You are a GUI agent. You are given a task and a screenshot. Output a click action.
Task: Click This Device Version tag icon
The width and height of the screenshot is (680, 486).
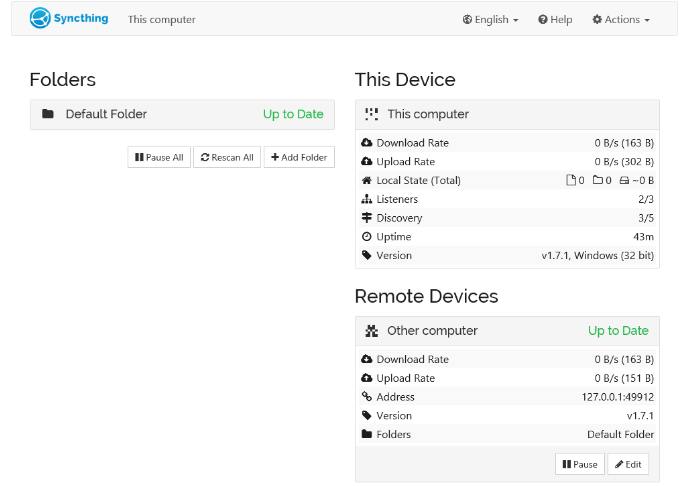(367, 255)
